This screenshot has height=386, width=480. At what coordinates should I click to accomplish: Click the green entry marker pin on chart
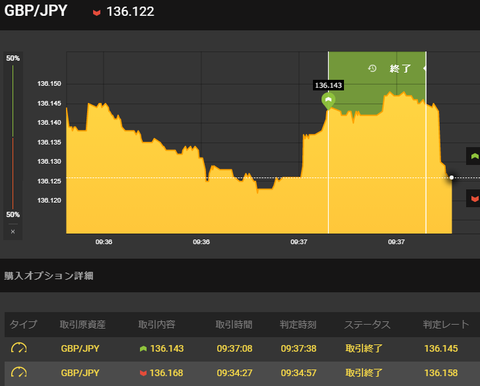[328, 101]
